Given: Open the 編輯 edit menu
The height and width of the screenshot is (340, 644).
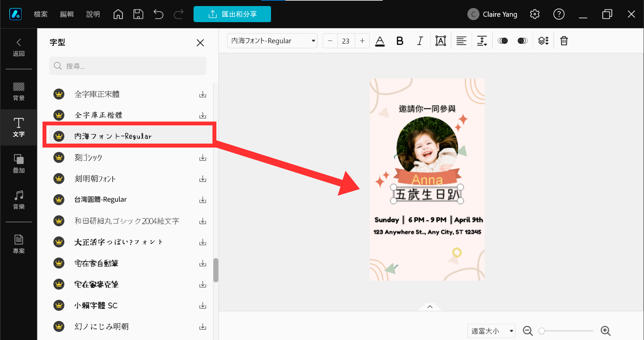Looking at the screenshot, I should pyautogui.click(x=67, y=14).
